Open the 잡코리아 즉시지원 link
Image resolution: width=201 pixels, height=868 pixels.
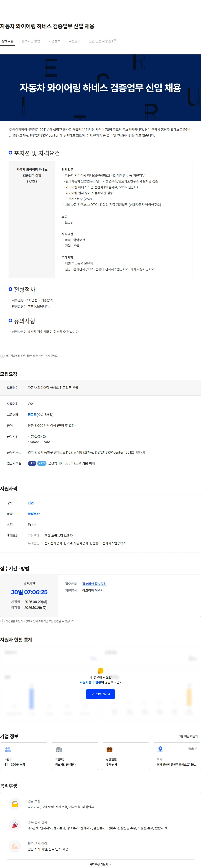pyautogui.click(x=94, y=584)
